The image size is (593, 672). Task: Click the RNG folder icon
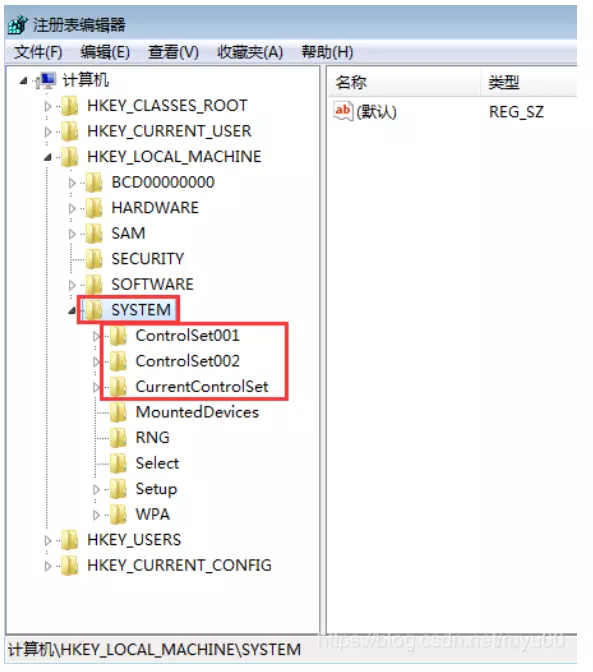(x=118, y=438)
